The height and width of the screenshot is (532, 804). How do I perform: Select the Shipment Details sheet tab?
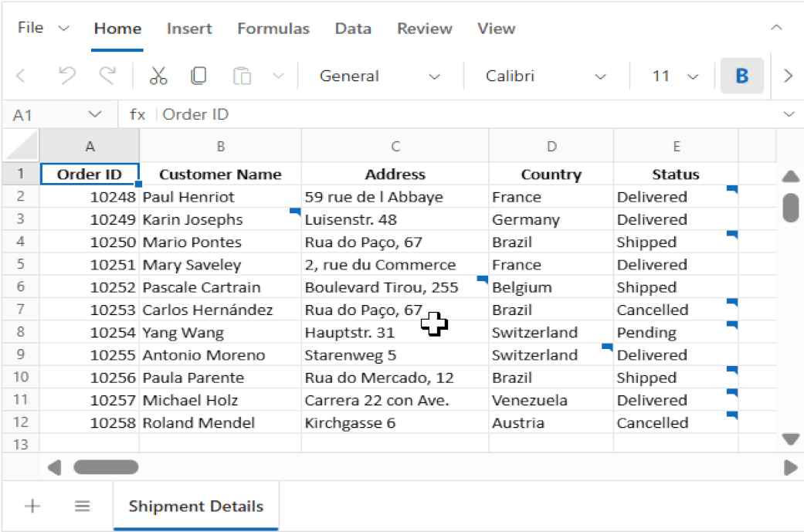click(195, 506)
